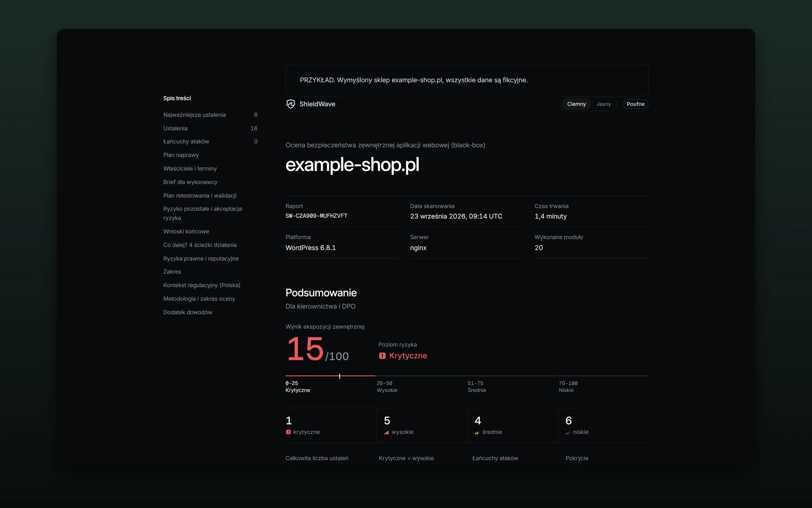
Task: Open Ryzyko pozostałe i akceptacja ryzyka
Action: 203,213
